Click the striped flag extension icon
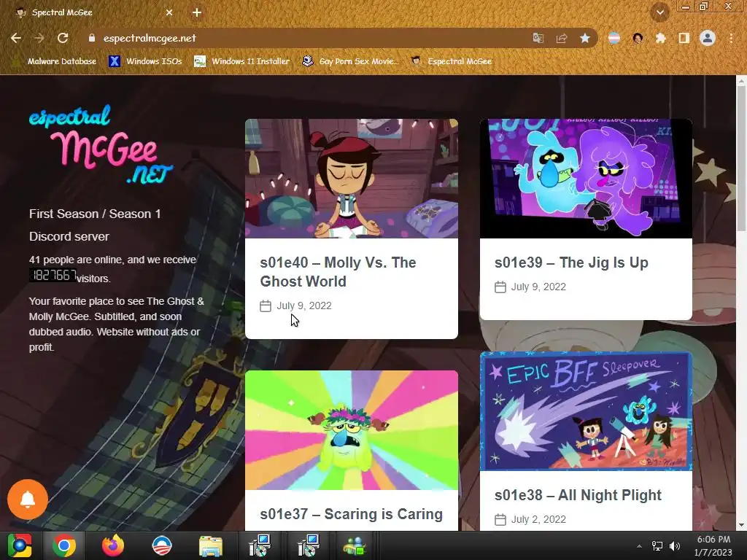Image resolution: width=747 pixels, height=560 pixels. pos(614,38)
